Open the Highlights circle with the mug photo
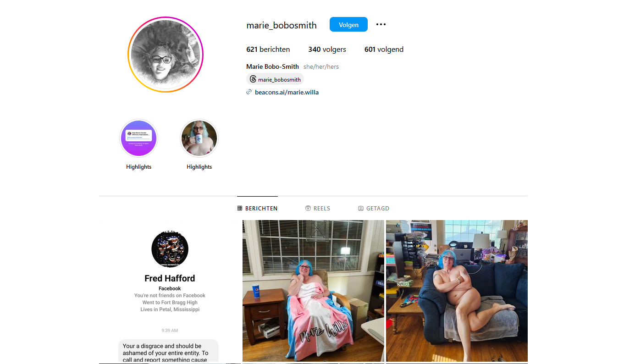This screenshot has height=364, width=624. tap(199, 138)
